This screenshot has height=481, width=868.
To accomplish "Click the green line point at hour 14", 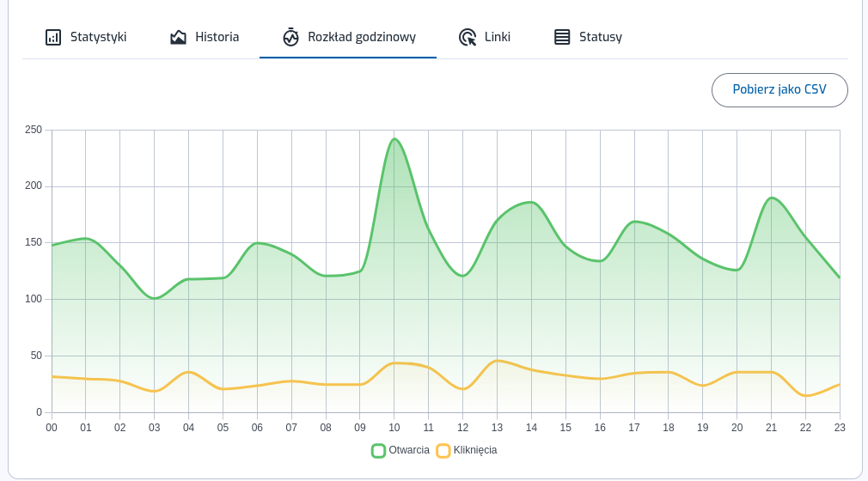I will [531, 203].
